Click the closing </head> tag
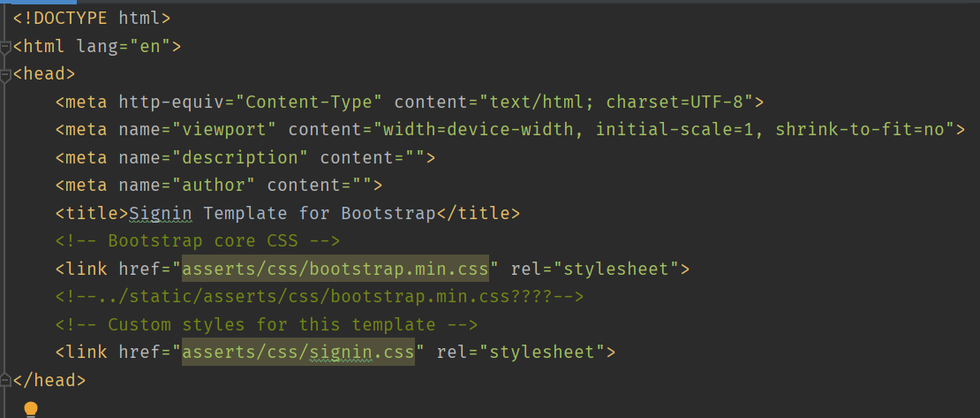 click(49, 380)
